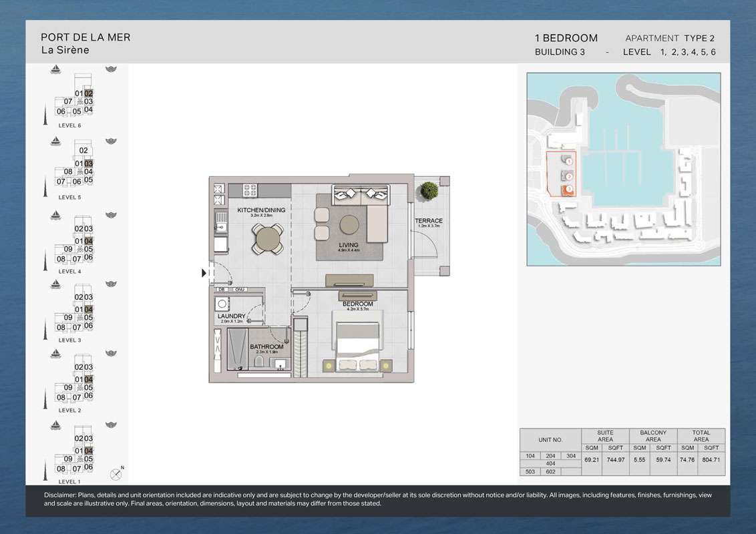756x534 pixels.
Task: Click building marker 3 on the site map
Action: (568, 189)
